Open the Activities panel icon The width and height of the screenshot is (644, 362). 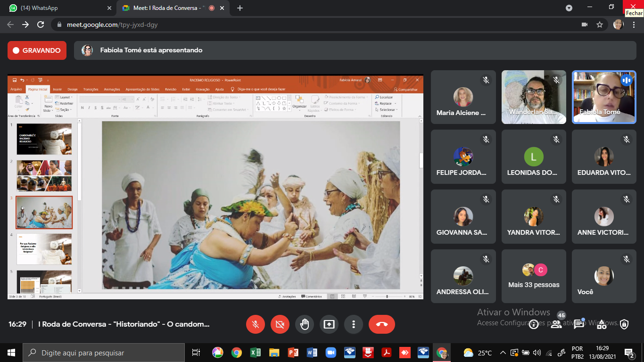602,324
